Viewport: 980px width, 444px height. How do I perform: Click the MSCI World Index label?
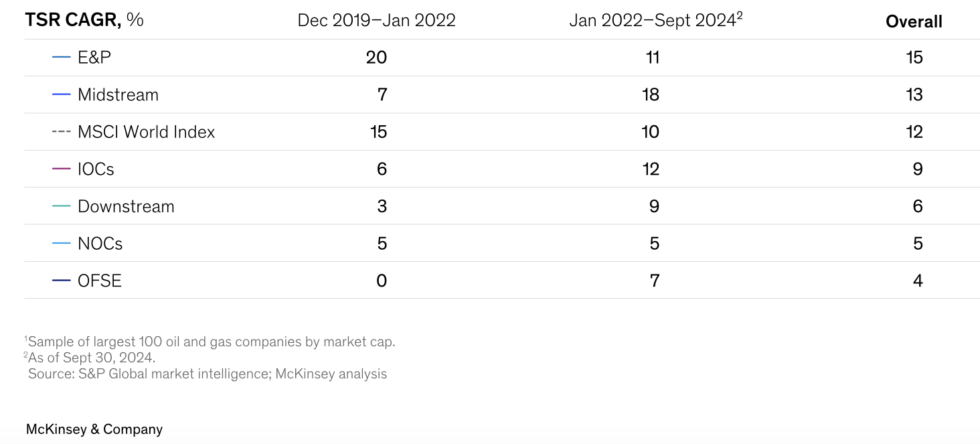(x=146, y=132)
